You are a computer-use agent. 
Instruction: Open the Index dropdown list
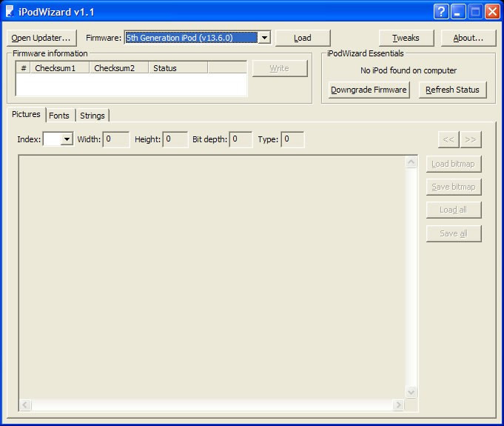tap(67, 139)
